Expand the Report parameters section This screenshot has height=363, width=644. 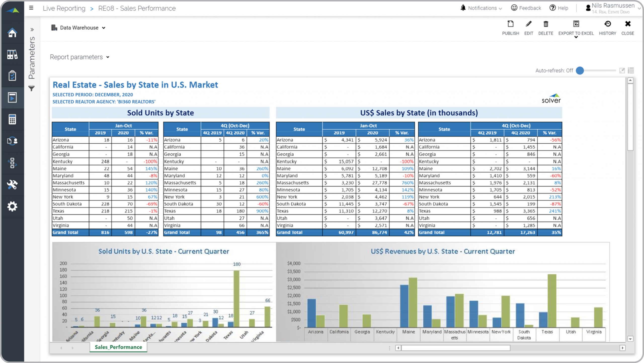click(x=108, y=57)
